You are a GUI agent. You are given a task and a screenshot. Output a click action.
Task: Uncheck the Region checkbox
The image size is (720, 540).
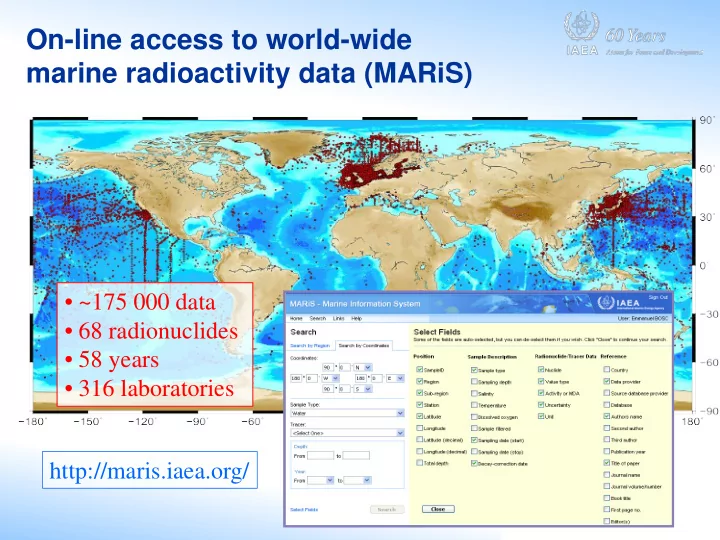pos(419,381)
